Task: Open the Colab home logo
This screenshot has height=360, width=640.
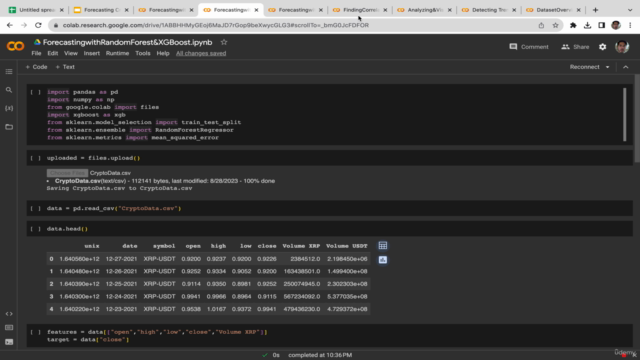Action: (x=16, y=46)
